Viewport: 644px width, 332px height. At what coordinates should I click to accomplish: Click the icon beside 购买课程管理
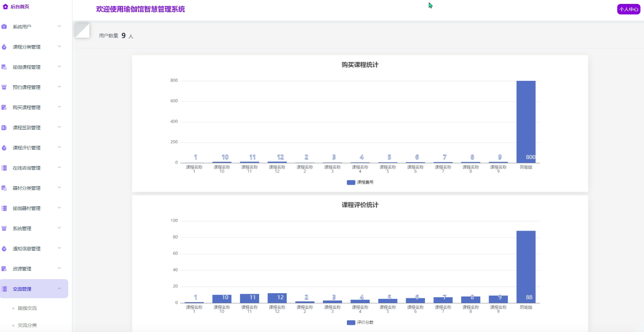coord(4,107)
